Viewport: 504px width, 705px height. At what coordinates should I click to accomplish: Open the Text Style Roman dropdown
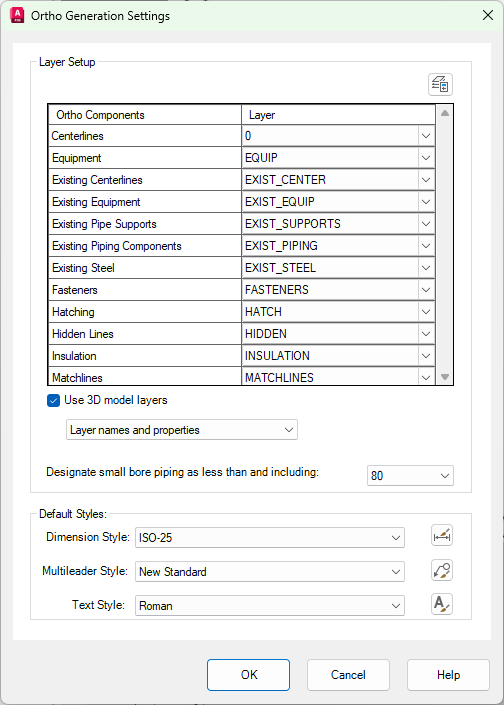tap(270, 606)
